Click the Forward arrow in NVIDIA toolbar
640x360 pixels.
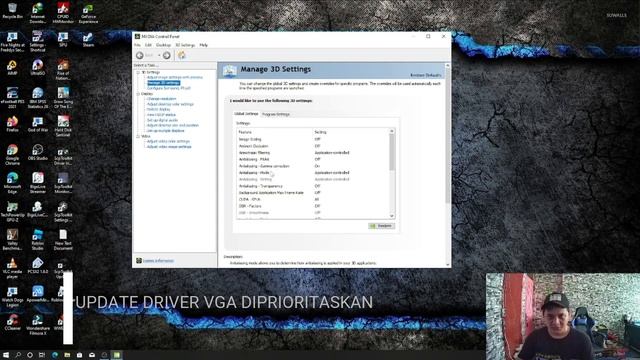point(167,55)
